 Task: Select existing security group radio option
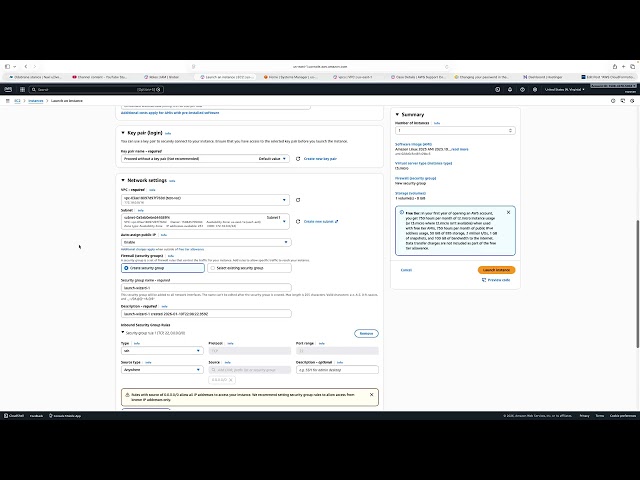click(249, 268)
